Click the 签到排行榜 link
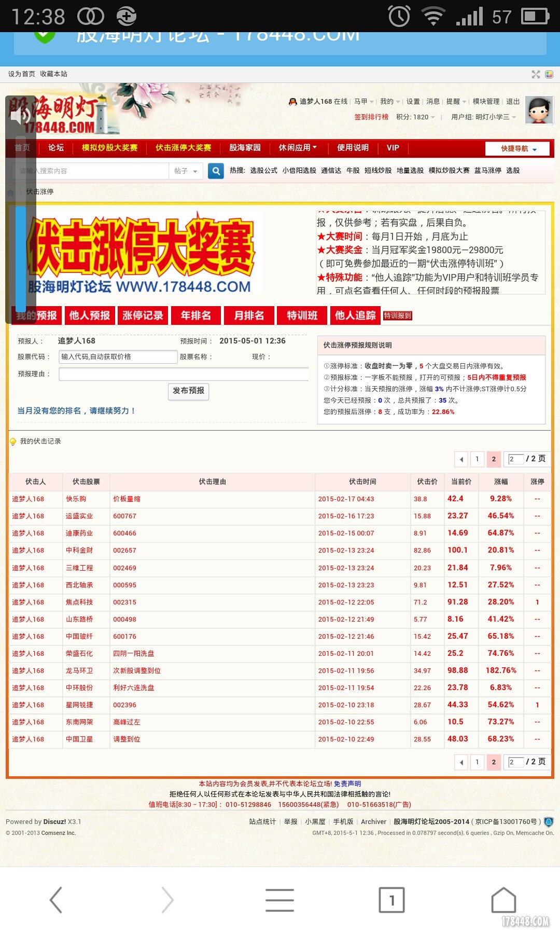 click(x=371, y=117)
